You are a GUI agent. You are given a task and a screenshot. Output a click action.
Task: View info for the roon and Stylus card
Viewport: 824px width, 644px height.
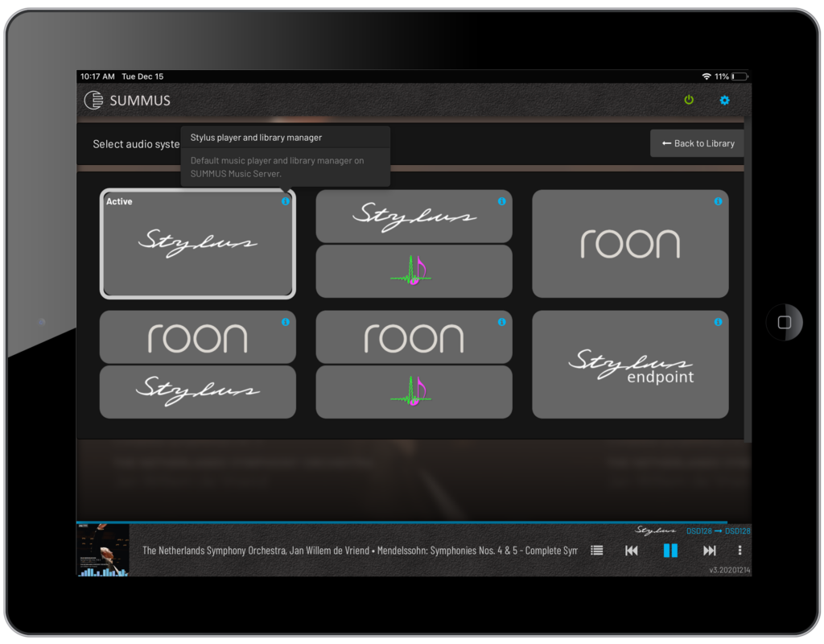click(286, 322)
